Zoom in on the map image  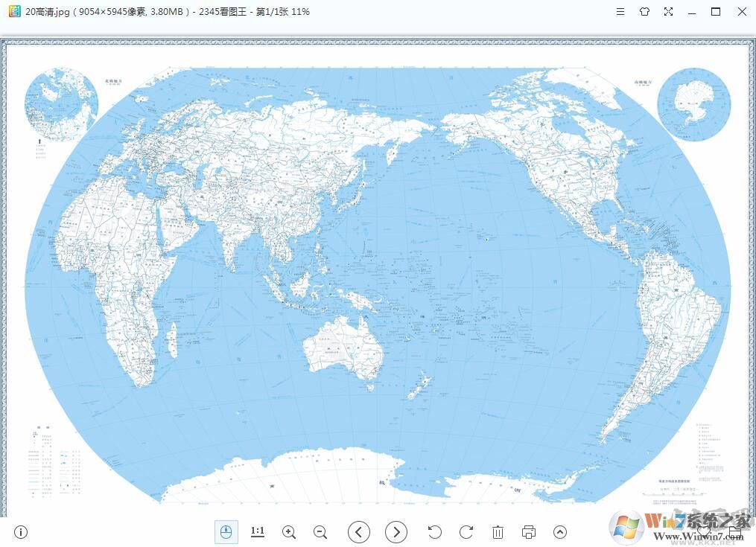tap(289, 532)
